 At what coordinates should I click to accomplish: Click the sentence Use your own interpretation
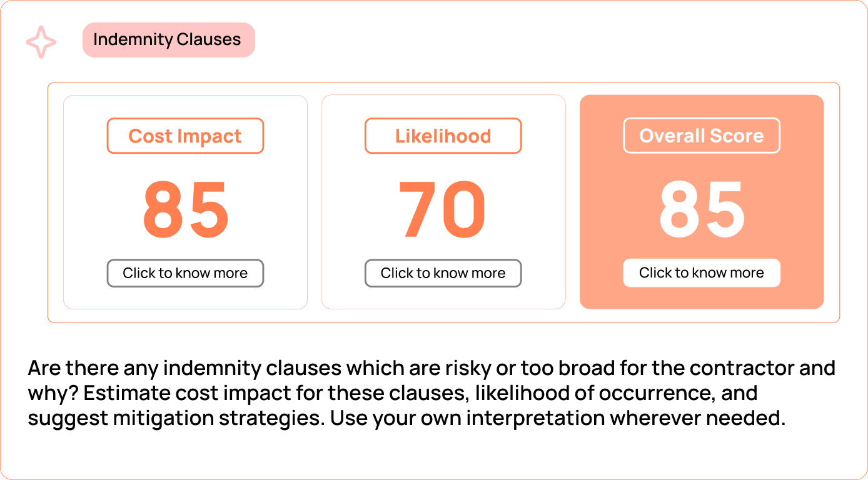(x=558, y=418)
